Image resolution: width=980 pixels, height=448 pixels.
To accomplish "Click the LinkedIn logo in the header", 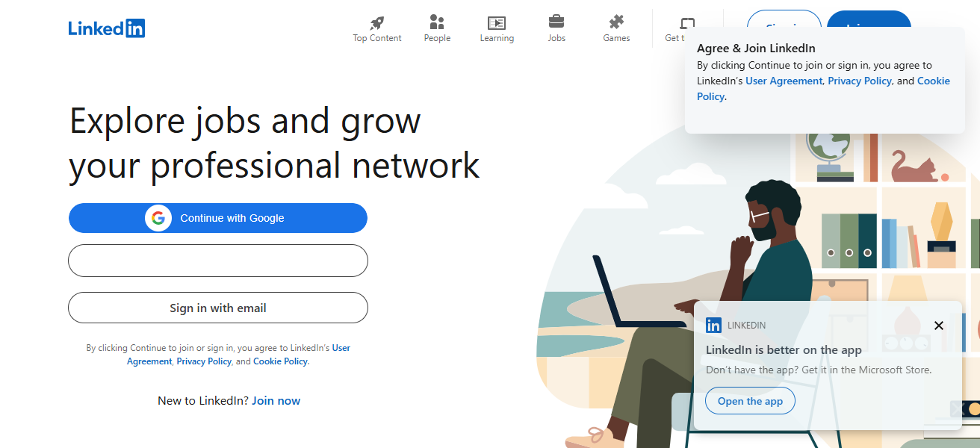I will tap(106, 28).
